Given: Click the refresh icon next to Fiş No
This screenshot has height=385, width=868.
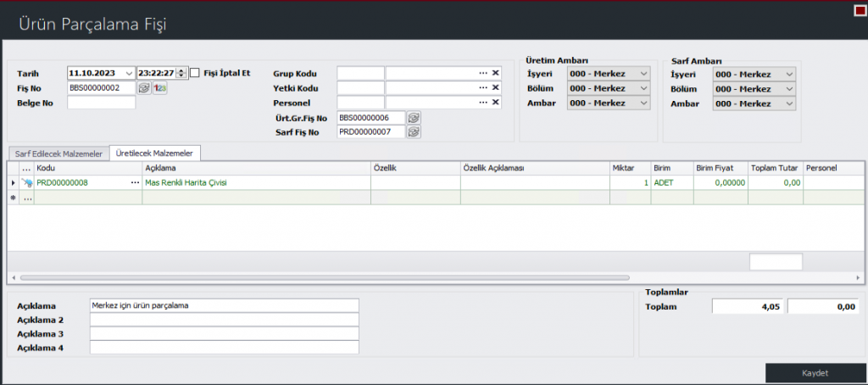Looking at the screenshot, I should pos(143,87).
